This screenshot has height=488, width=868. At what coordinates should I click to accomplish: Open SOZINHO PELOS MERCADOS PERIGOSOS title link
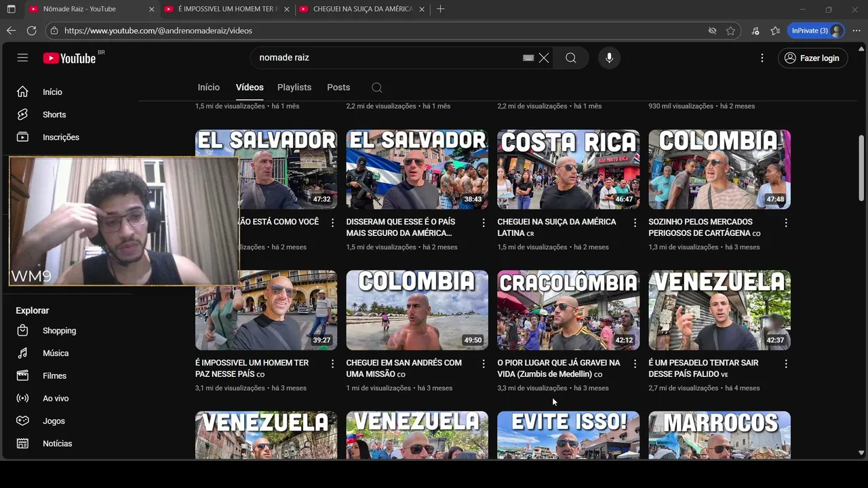705,227
